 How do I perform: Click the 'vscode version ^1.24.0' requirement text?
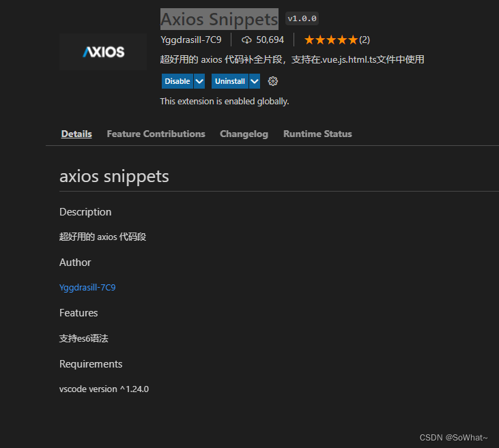click(104, 389)
